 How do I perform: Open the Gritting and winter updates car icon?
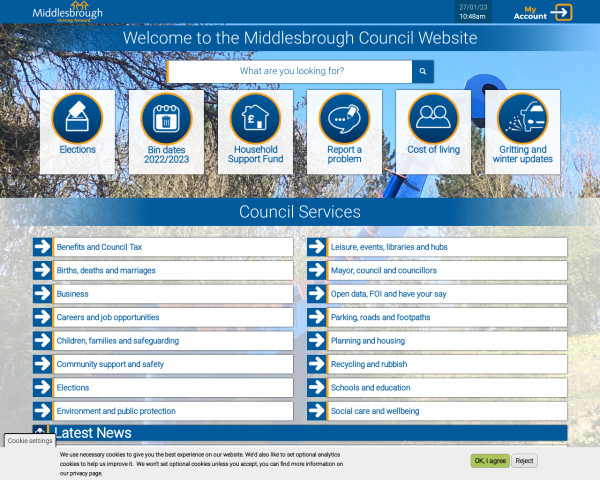tap(523, 118)
